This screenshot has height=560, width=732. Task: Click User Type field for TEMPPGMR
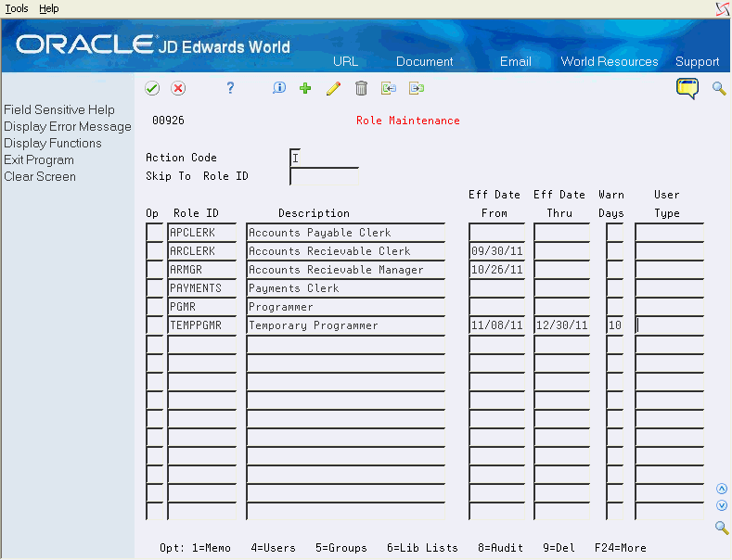(x=670, y=325)
